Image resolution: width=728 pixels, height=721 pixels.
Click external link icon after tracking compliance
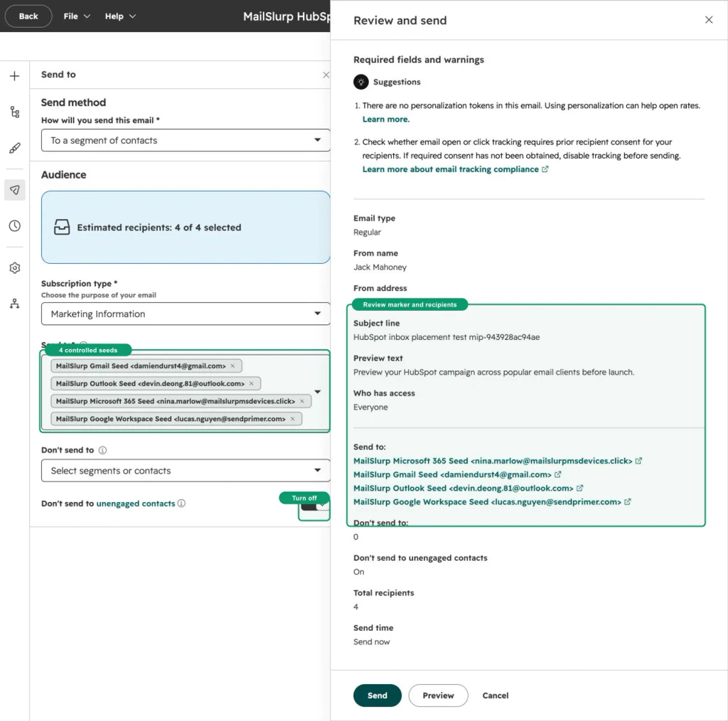(545, 169)
